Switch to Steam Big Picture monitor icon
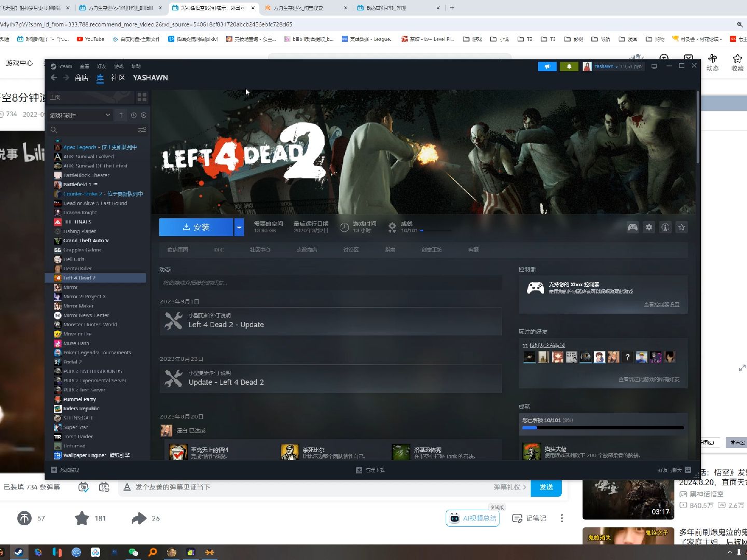 click(x=654, y=66)
